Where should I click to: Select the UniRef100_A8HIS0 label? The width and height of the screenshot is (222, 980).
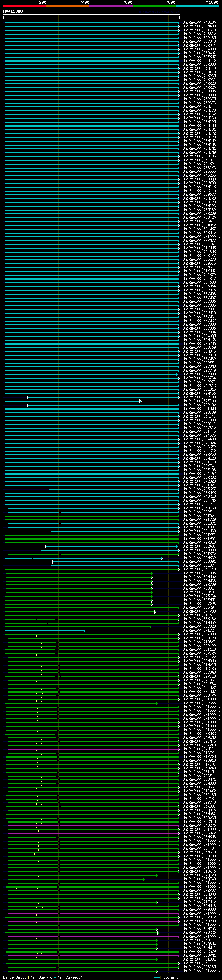point(199,118)
